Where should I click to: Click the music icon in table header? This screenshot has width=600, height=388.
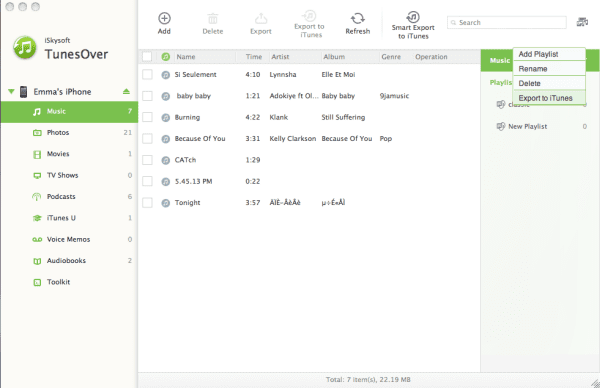tap(166, 57)
